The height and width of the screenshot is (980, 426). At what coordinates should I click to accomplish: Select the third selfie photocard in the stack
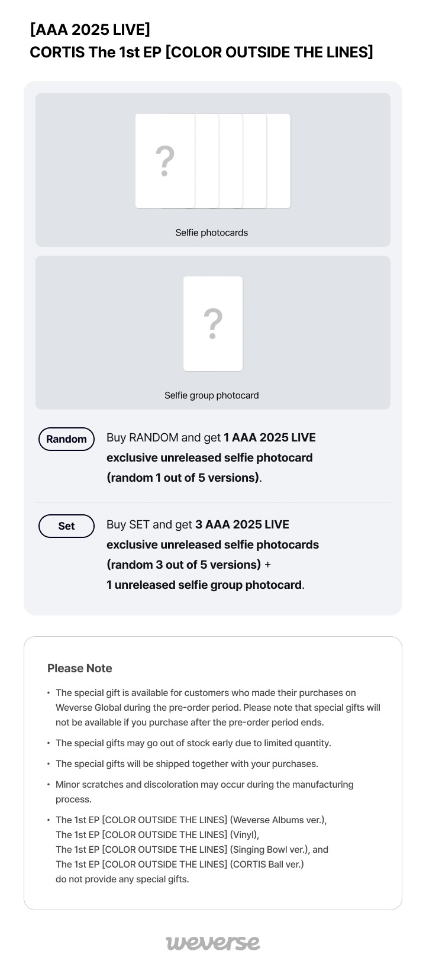(231, 161)
